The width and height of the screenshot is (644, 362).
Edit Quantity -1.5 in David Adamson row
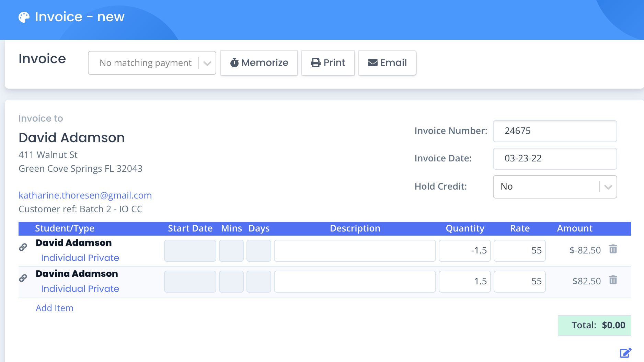click(x=465, y=251)
